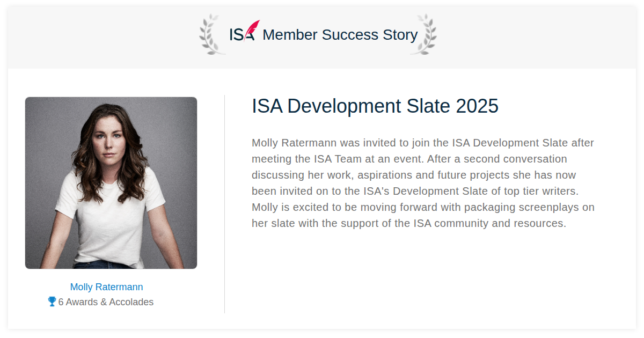This screenshot has width=644, height=338.
Task: Click the word 'Accolades' under the name
Action: (x=131, y=302)
